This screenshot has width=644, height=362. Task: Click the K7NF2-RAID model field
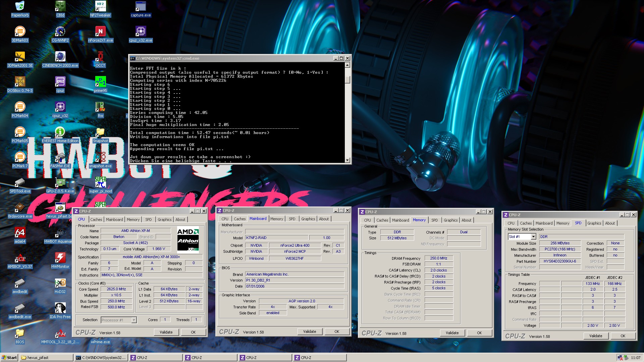click(x=277, y=238)
